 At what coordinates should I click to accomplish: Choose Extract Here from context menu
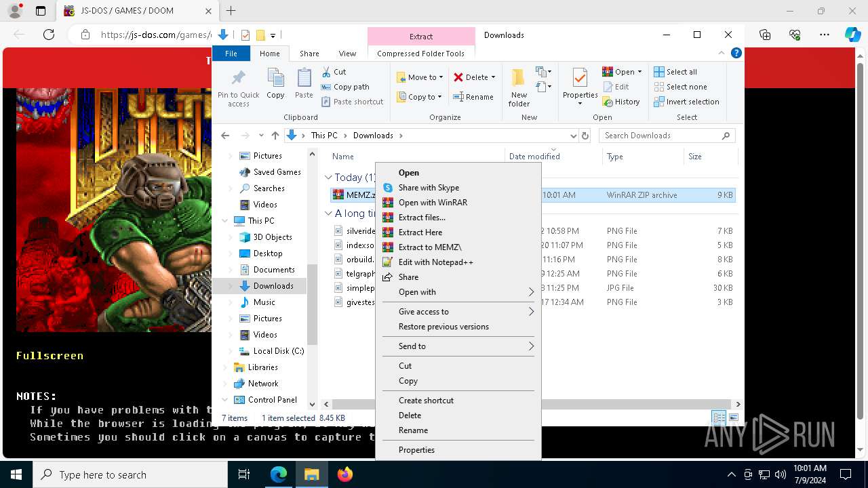point(458,232)
